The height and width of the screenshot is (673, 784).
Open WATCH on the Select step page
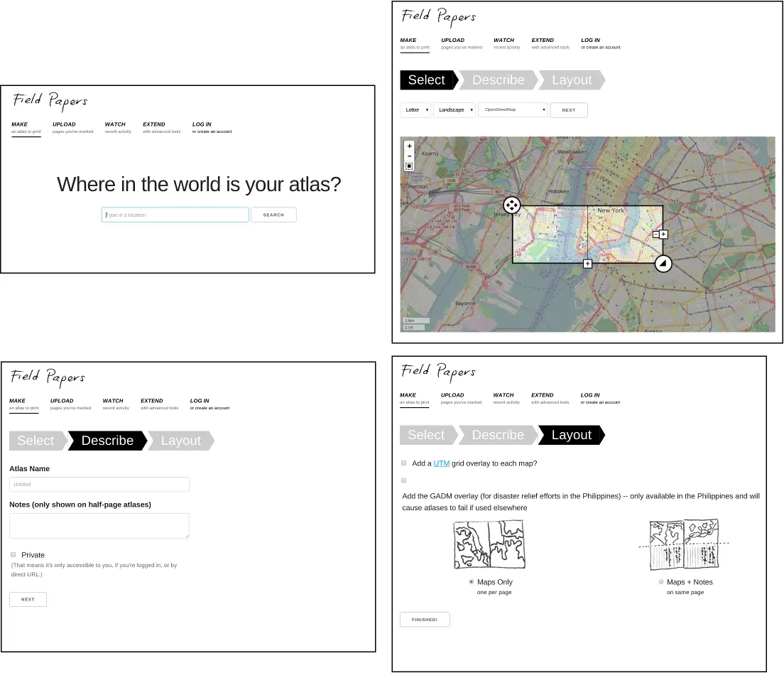(x=506, y=43)
